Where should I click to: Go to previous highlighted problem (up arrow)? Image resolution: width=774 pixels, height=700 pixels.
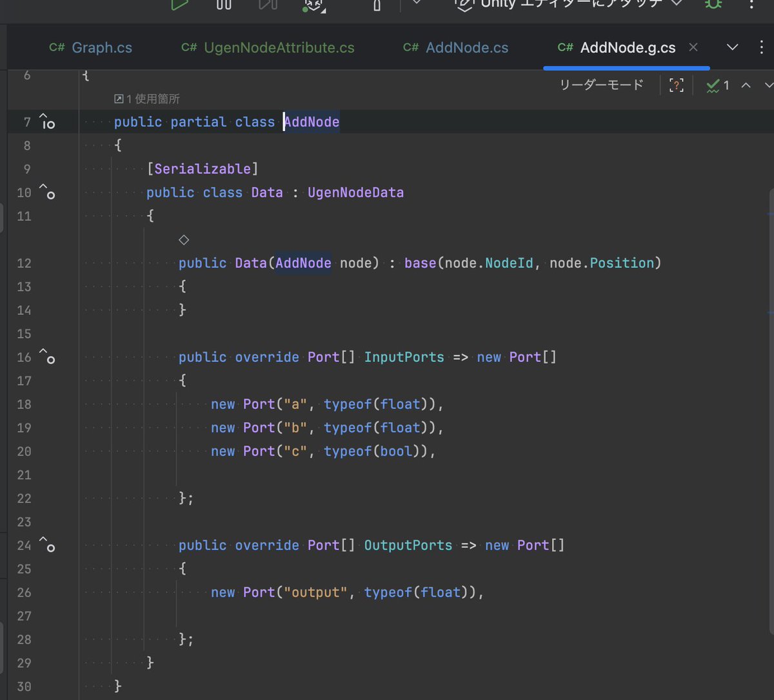point(746,85)
